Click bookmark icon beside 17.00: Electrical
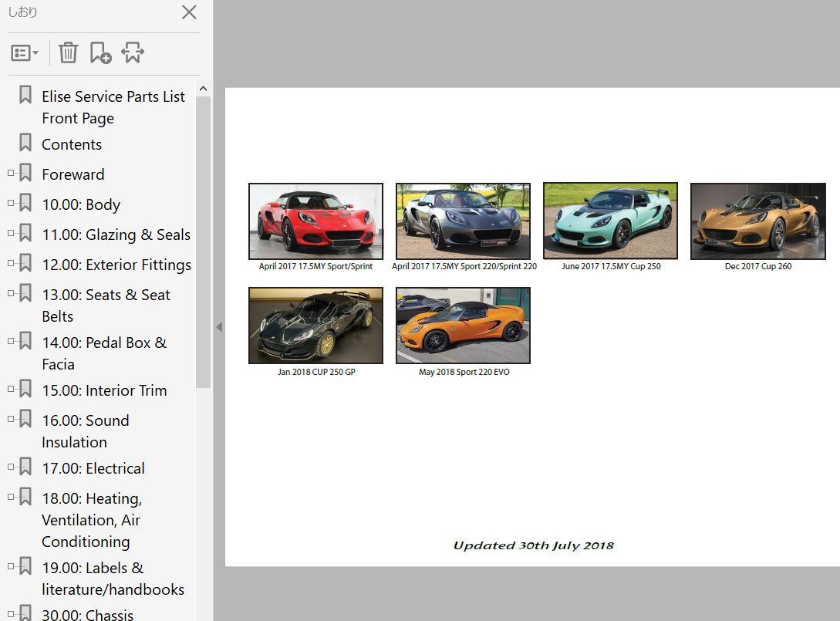Screen dimensions: 840x621 click(x=25, y=466)
